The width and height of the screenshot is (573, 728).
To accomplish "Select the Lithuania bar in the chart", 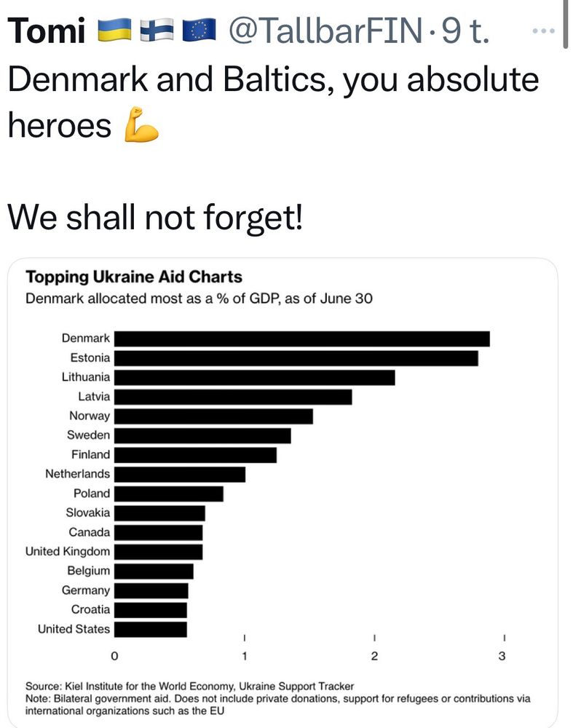I will (254, 377).
